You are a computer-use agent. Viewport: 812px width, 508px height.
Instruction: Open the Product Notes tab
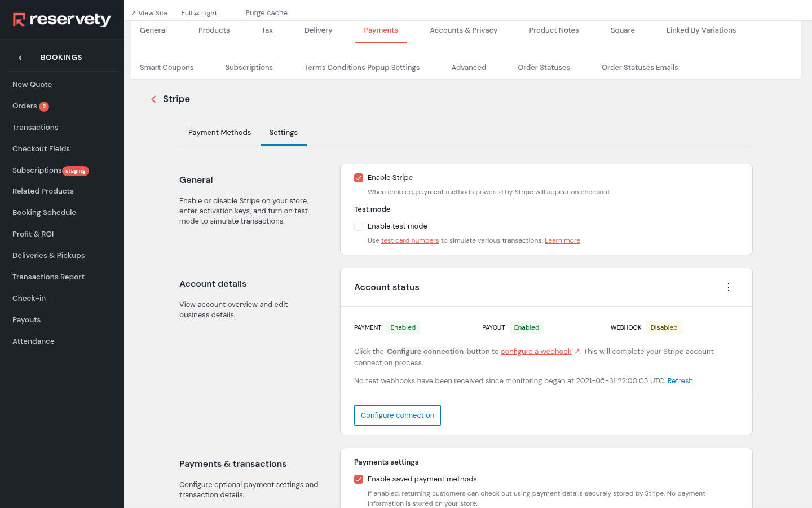pyautogui.click(x=554, y=30)
